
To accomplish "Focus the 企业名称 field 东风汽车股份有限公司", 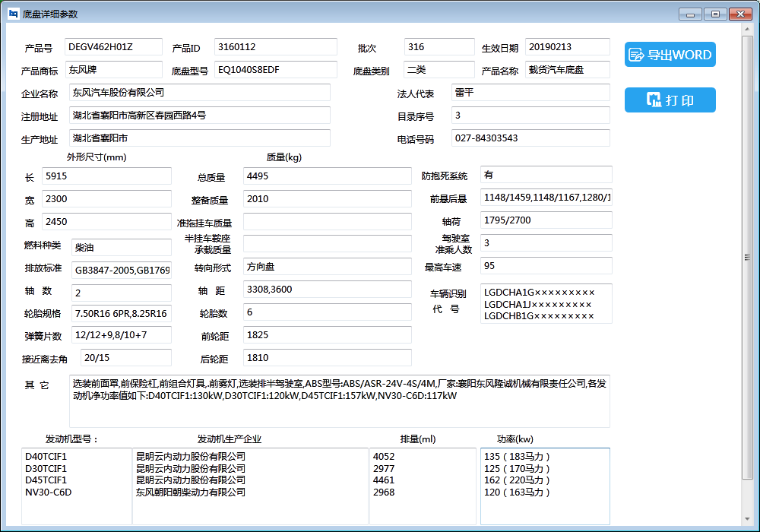I will (x=199, y=93).
